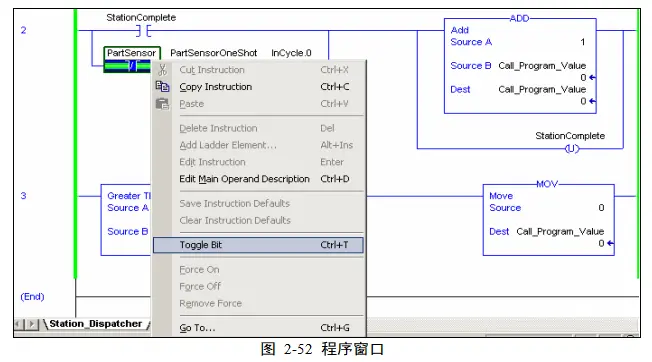Click MOV Source value 0

pyautogui.click(x=601, y=208)
